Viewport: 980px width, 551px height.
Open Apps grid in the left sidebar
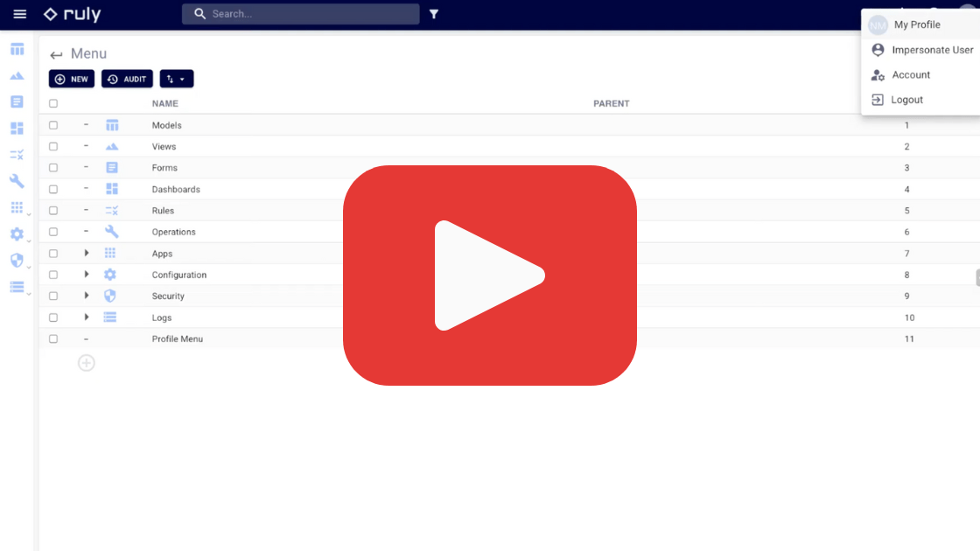(x=17, y=207)
